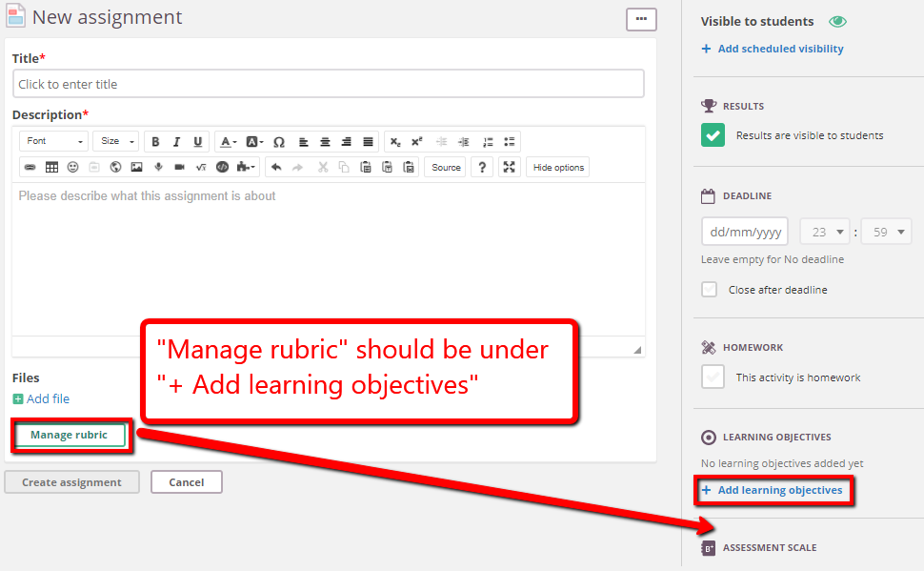The width and height of the screenshot is (924, 571).
Task: Open the text color picker
Action: (x=228, y=141)
